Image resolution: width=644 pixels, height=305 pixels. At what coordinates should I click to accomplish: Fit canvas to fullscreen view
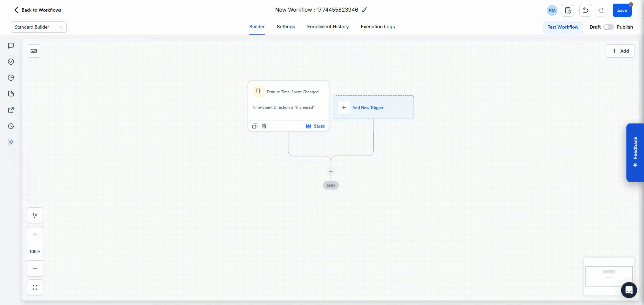(35, 288)
